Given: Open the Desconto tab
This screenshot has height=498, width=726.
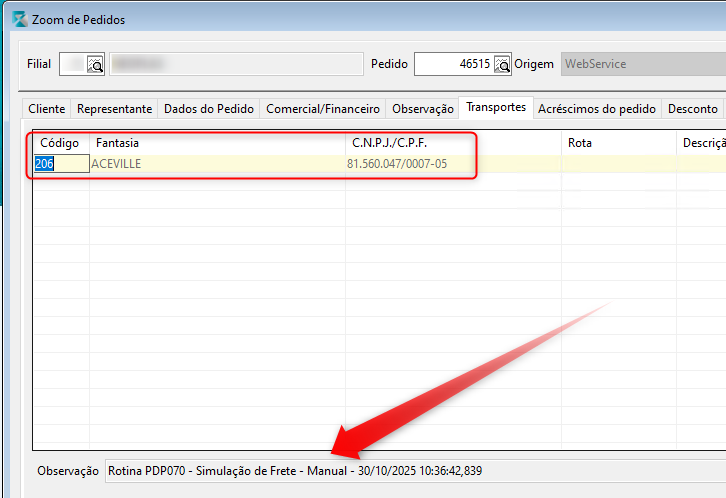Looking at the screenshot, I should (693, 109).
